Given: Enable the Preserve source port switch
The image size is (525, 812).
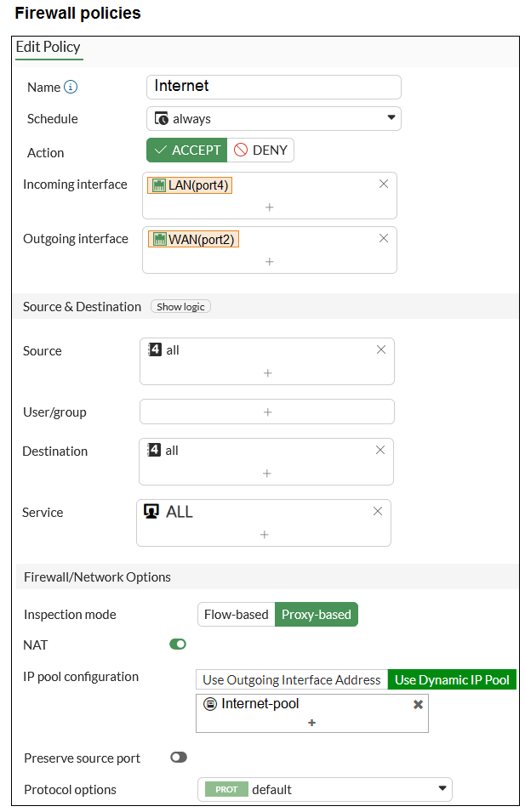Looking at the screenshot, I should pos(179,758).
